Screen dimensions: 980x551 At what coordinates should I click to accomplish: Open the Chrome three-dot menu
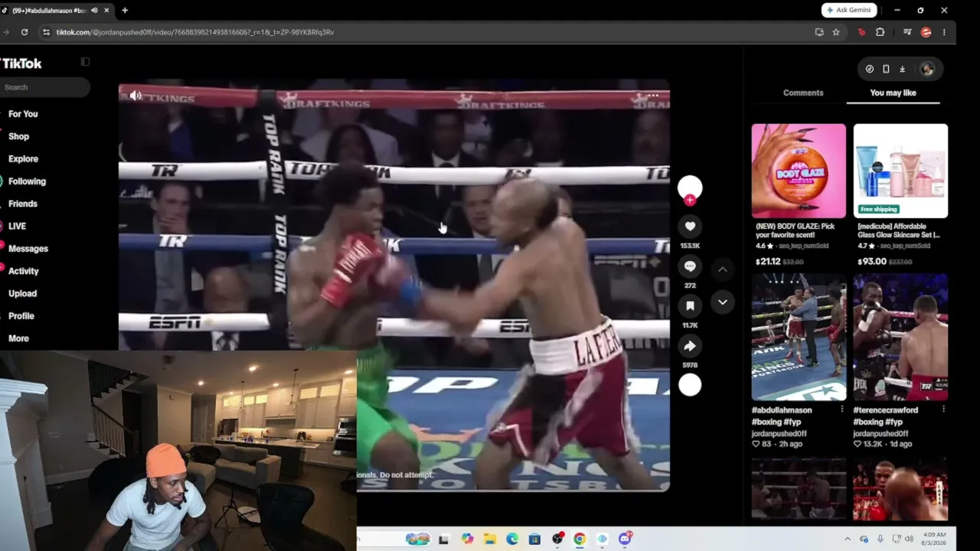(944, 32)
